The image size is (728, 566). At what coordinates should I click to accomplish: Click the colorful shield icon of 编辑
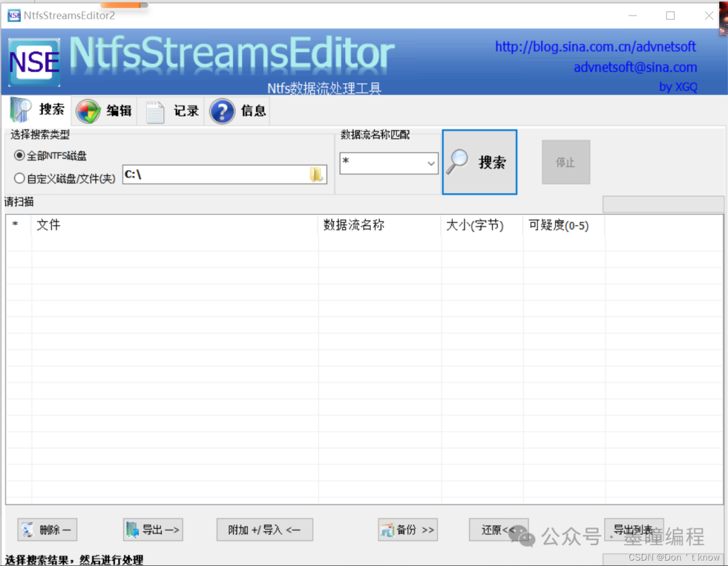tap(88, 111)
